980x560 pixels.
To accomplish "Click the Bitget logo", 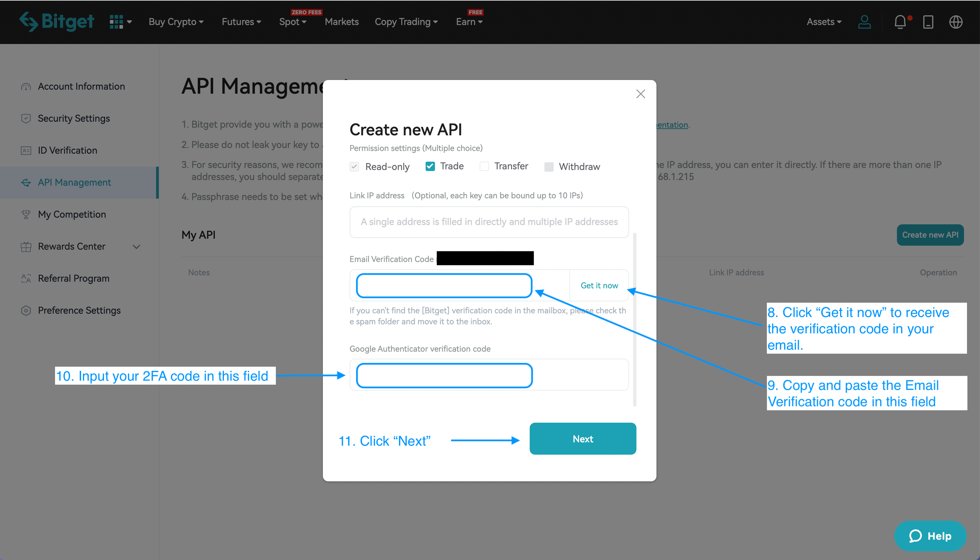I will click(x=57, y=22).
